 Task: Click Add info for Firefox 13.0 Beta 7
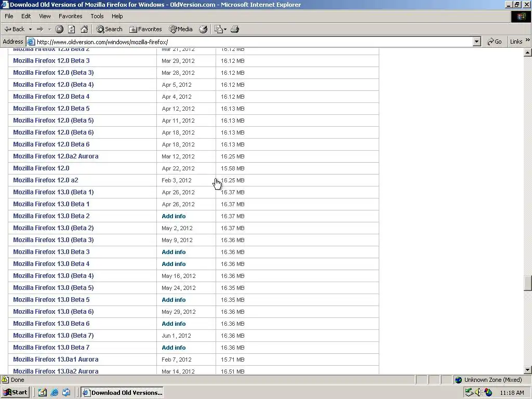pyautogui.click(x=174, y=348)
